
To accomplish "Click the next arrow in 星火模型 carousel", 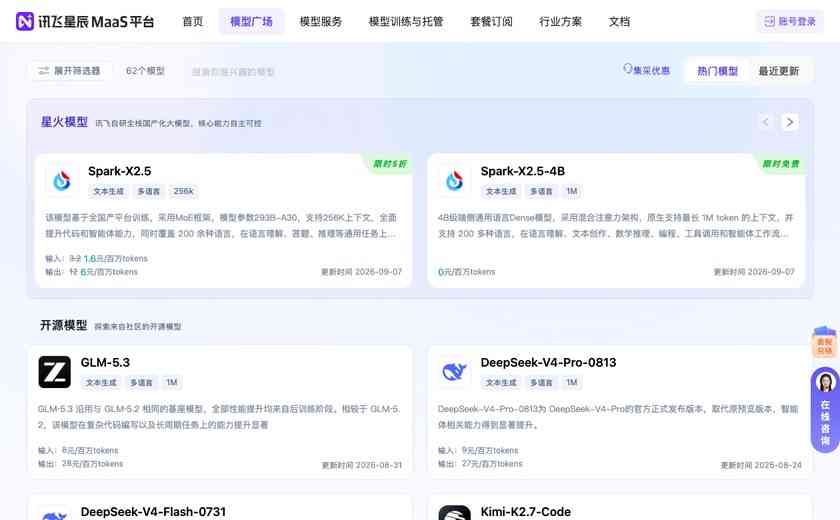I will tap(790, 122).
